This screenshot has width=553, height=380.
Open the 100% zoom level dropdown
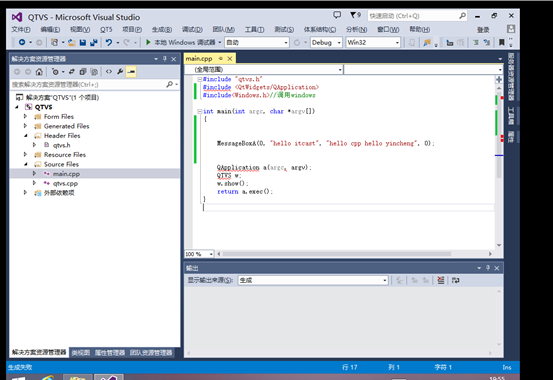211,254
